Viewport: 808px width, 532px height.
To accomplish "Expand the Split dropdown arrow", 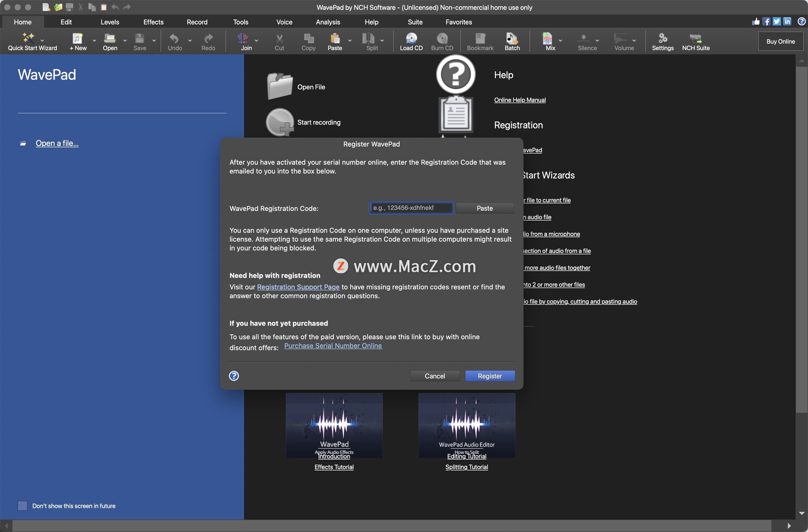I will coord(382,40).
